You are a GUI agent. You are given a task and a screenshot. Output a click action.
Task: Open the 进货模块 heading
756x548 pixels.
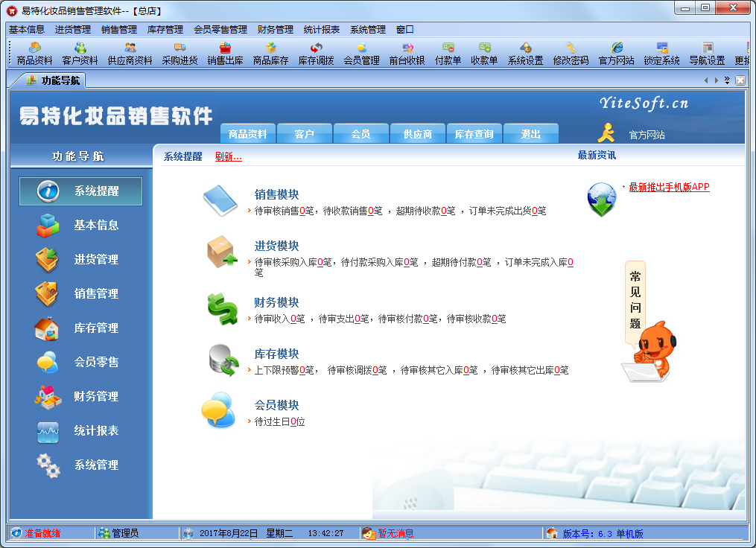(277, 246)
